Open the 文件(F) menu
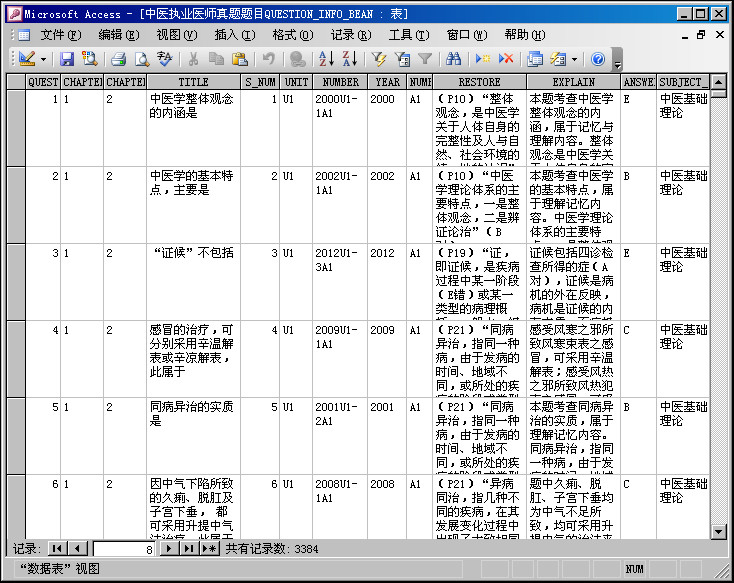Viewport: 734px width, 583px height. click(x=61, y=35)
